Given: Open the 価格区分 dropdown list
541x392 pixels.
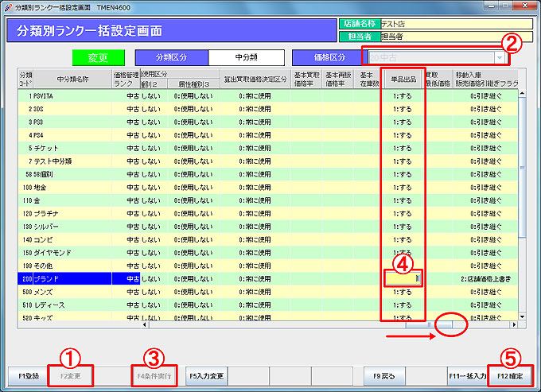Looking at the screenshot, I should [x=499, y=57].
